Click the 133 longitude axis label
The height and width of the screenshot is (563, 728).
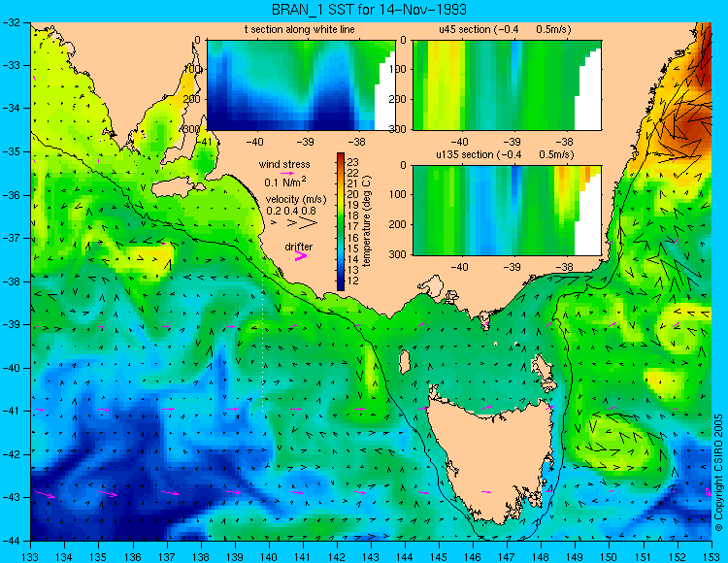click(x=30, y=556)
